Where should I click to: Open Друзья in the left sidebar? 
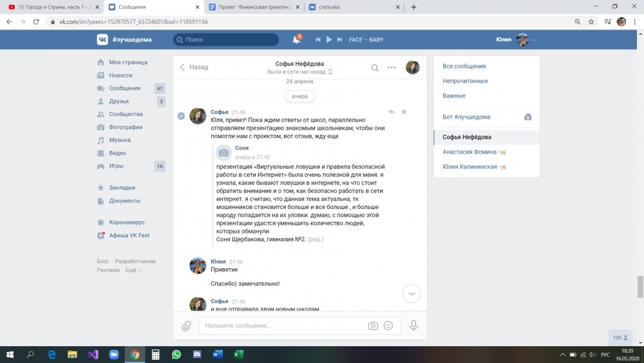pos(118,101)
